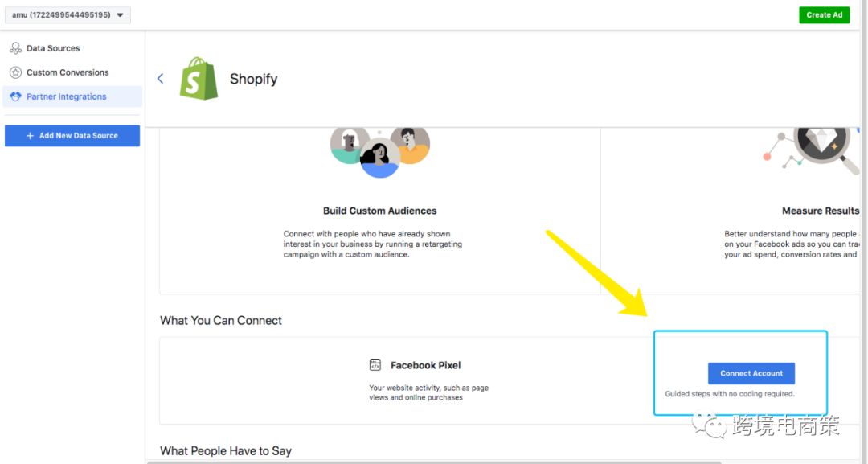
Task: Click the Data Sources icon in sidebar
Action: (15, 48)
